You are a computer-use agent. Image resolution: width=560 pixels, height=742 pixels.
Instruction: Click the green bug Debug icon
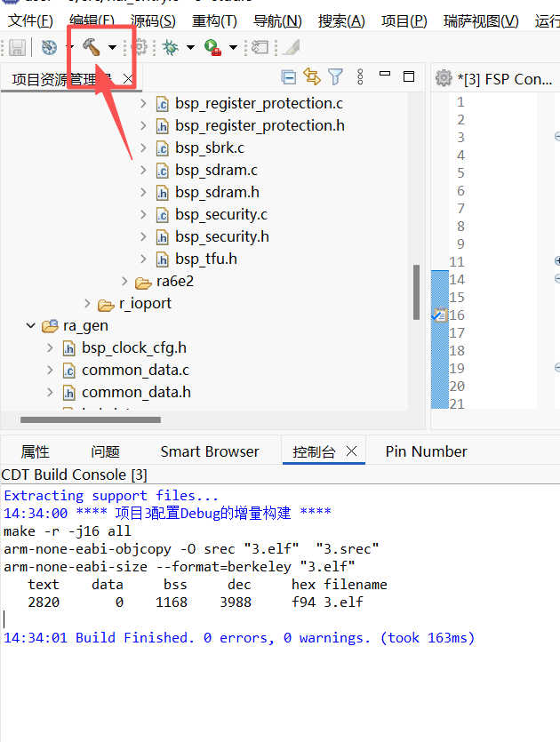pos(171,47)
